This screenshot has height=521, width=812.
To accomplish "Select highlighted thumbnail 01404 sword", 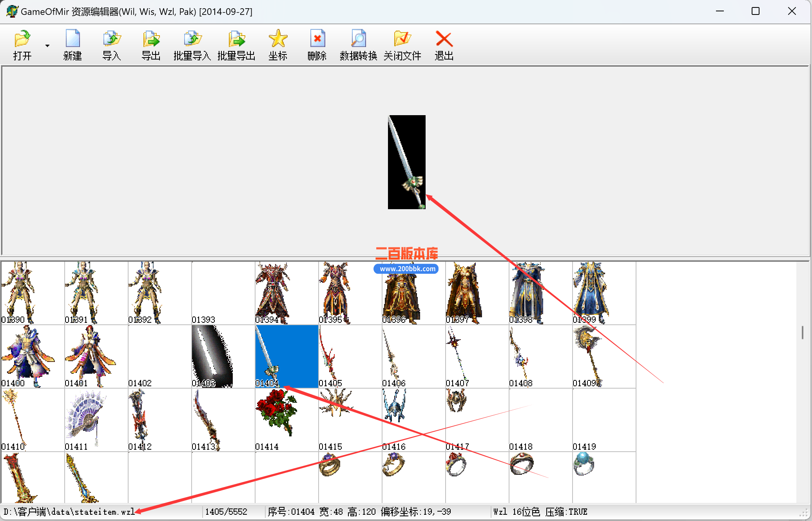I will click(287, 356).
